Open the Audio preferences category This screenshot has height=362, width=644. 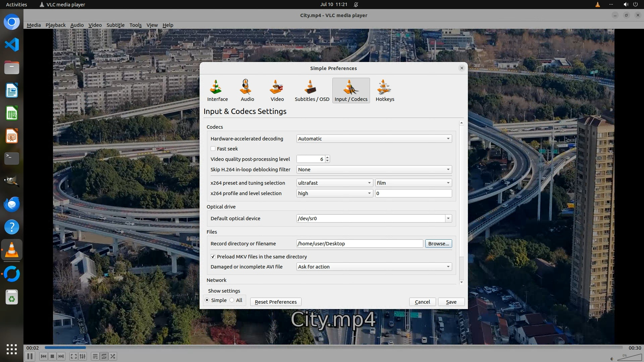click(x=247, y=90)
